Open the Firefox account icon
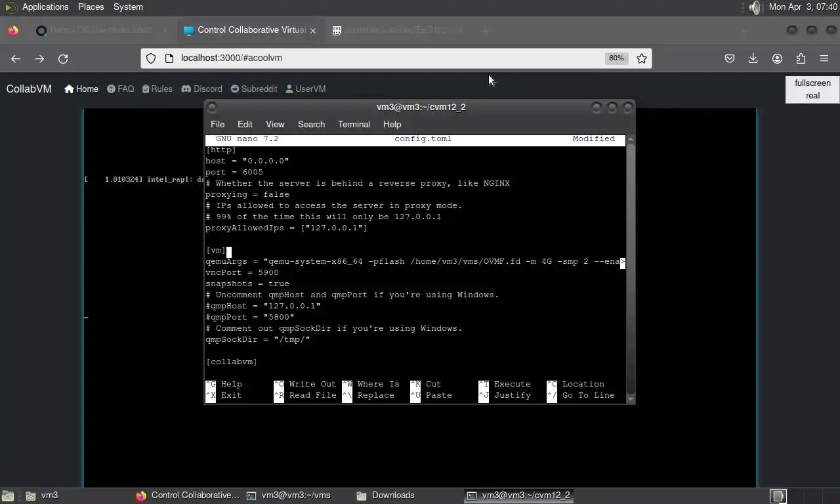The width and height of the screenshot is (840, 504). [777, 58]
